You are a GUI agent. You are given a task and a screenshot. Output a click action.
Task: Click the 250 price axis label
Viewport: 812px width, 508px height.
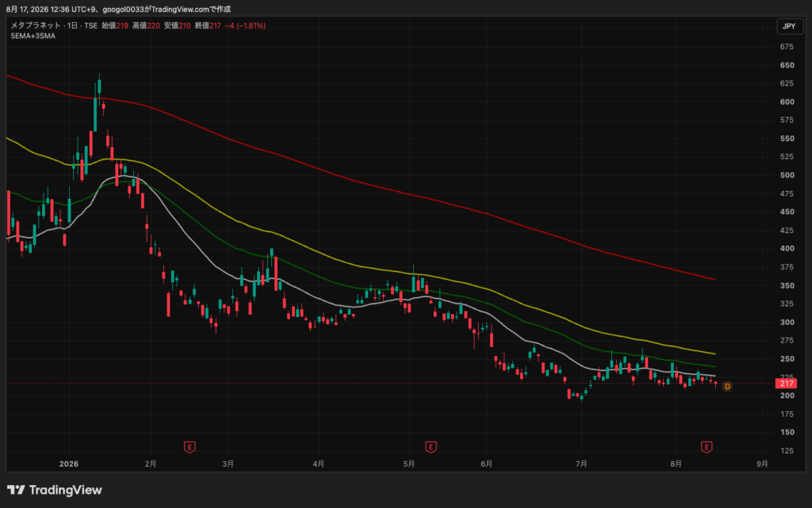point(787,359)
